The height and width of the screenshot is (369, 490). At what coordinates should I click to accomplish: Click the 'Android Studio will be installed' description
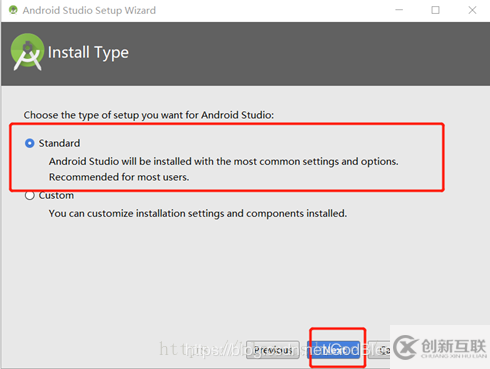(224, 161)
